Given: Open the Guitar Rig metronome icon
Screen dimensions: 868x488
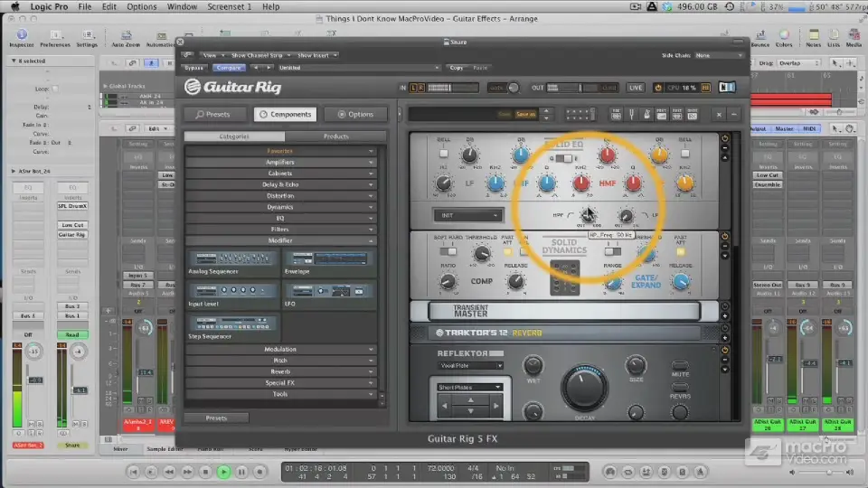Looking at the screenshot, I should [646, 115].
